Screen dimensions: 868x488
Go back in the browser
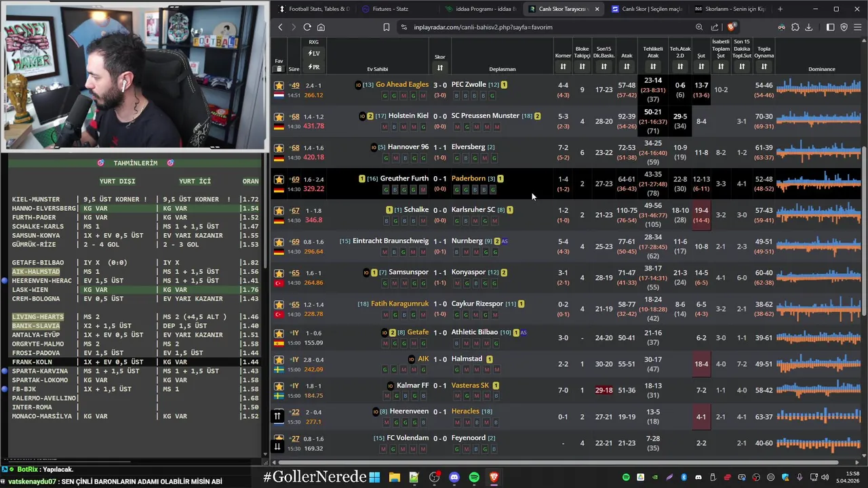280,27
